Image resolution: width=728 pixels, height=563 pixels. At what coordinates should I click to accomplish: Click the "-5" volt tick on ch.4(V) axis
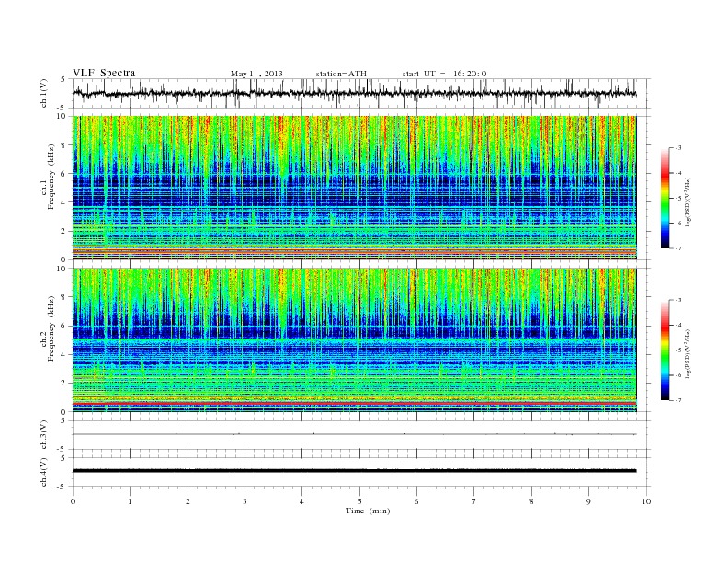62,487
